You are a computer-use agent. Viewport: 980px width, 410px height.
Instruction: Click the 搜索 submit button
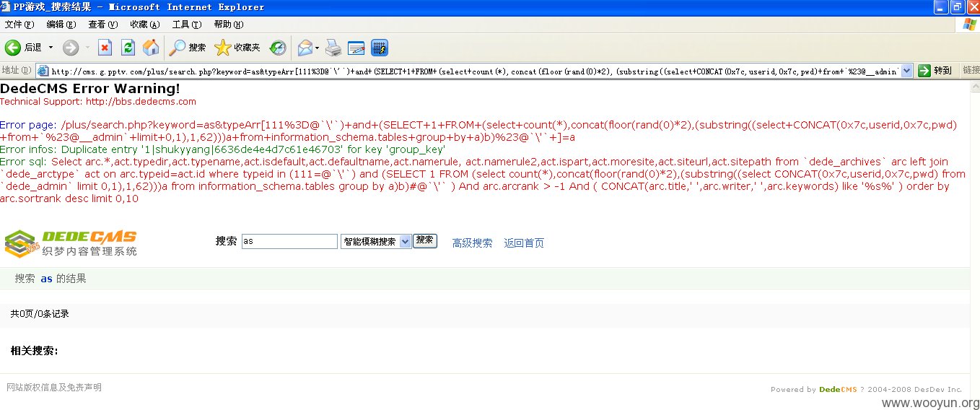425,240
